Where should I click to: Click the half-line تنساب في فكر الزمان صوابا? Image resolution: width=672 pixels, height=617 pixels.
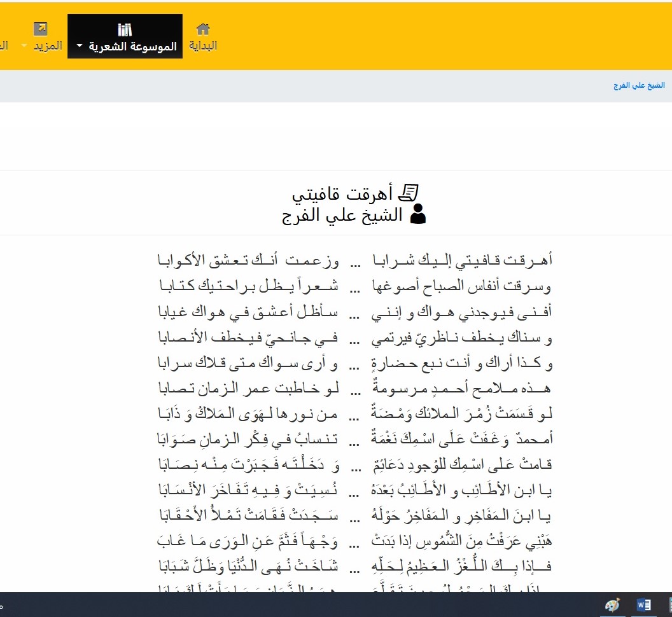point(248,438)
